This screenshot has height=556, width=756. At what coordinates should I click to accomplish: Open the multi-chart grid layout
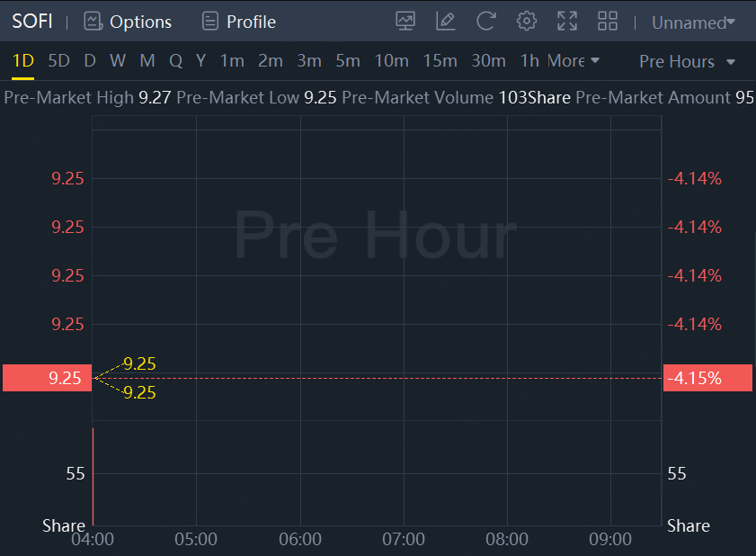point(608,22)
